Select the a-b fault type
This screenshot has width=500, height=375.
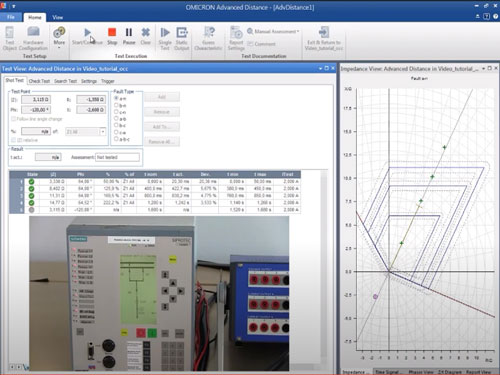(x=116, y=119)
